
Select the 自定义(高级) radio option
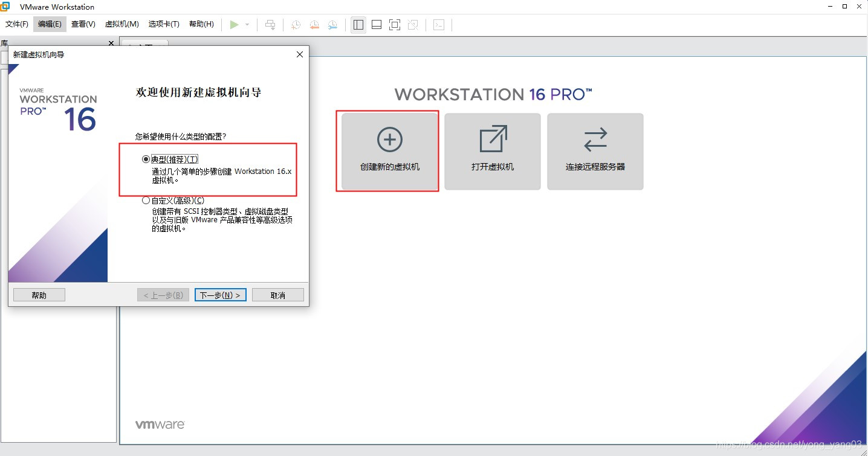click(146, 201)
